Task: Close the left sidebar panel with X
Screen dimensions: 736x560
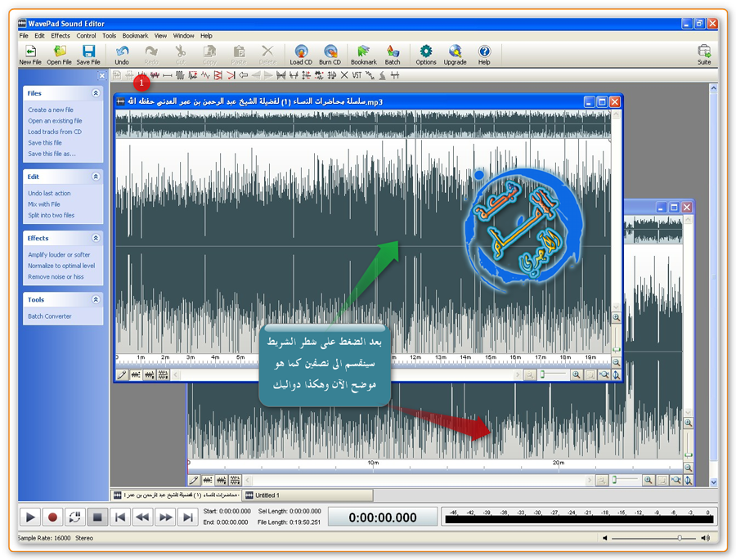Action: (102, 75)
